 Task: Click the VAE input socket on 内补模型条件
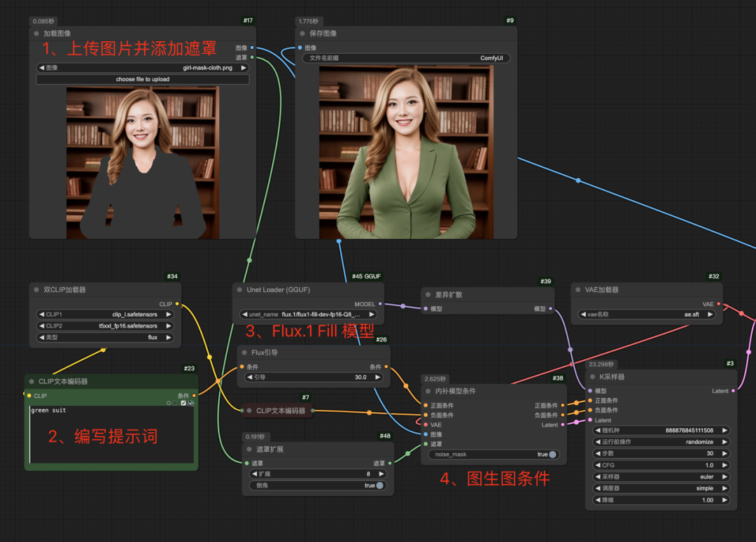point(426,425)
